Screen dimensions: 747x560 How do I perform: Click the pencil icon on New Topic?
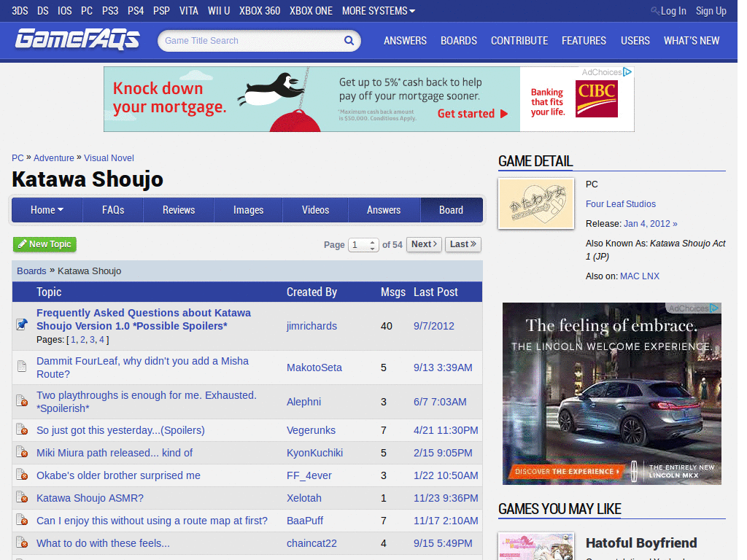click(x=22, y=244)
